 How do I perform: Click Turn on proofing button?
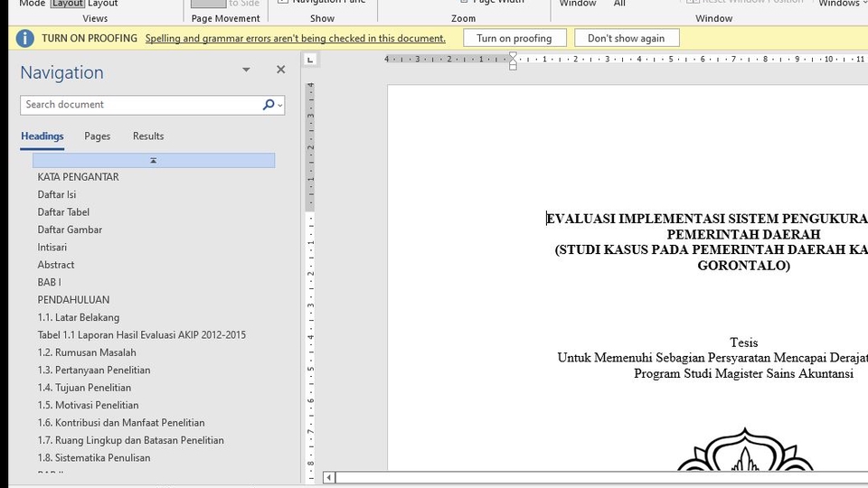coord(514,38)
